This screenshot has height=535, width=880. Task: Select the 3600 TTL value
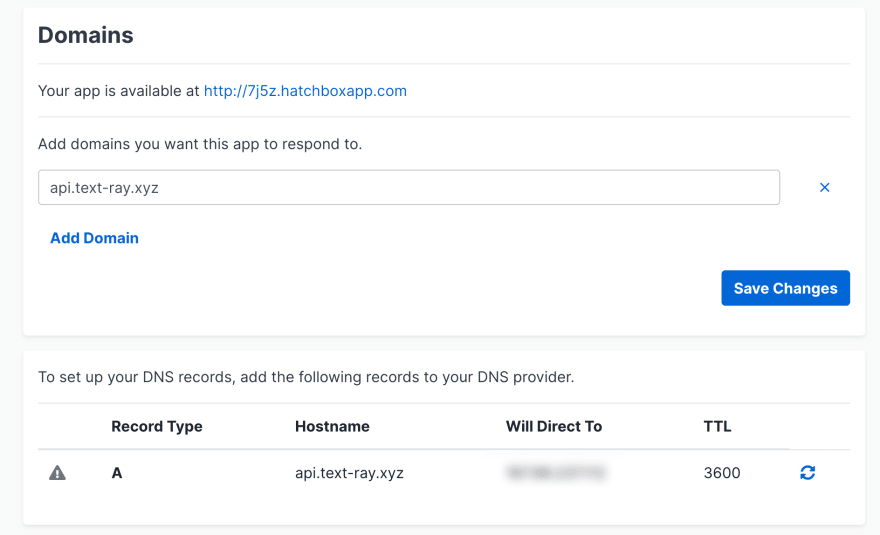[x=722, y=473]
